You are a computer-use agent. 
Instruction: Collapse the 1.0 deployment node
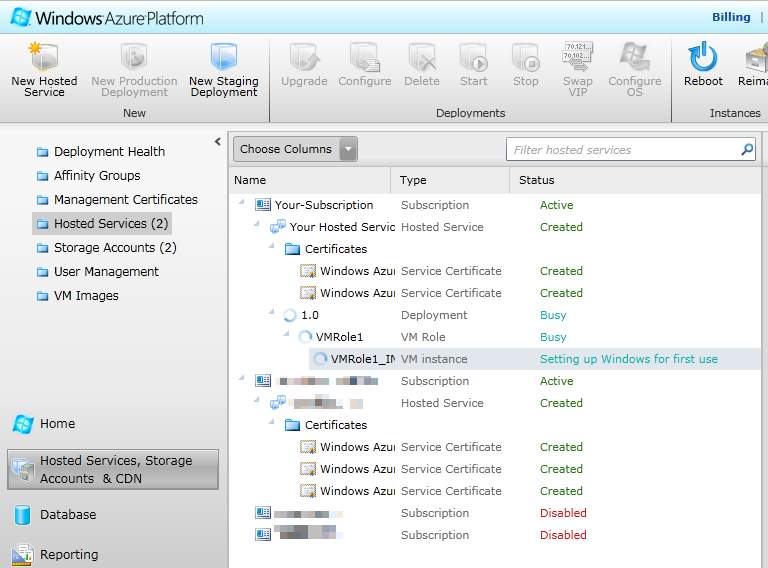271,314
